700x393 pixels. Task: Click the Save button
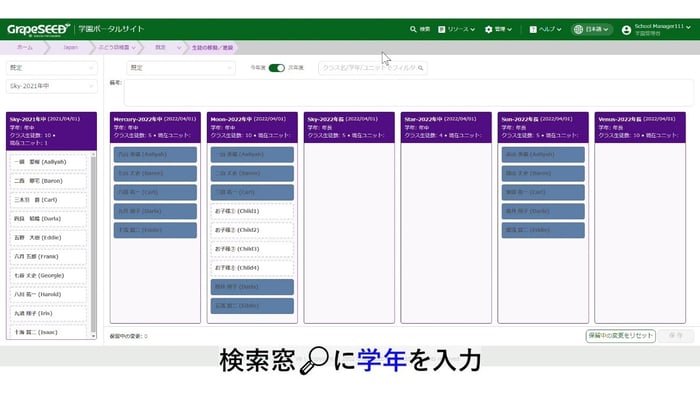676,335
